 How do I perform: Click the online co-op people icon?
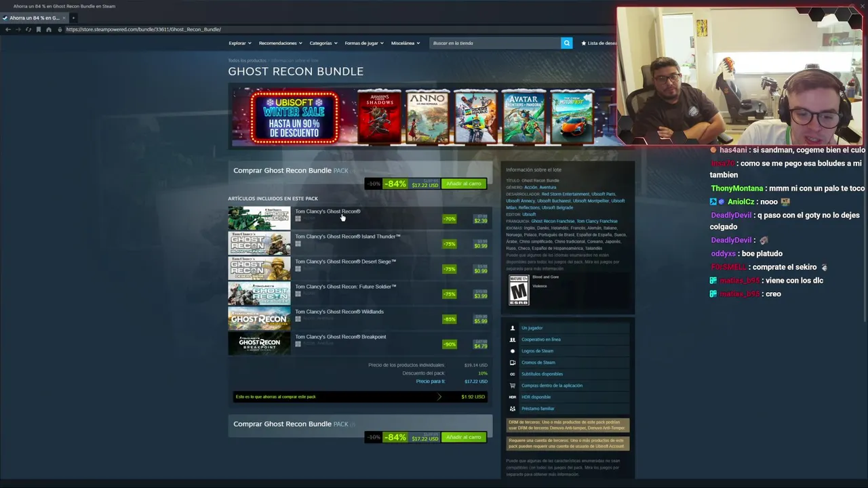click(513, 340)
